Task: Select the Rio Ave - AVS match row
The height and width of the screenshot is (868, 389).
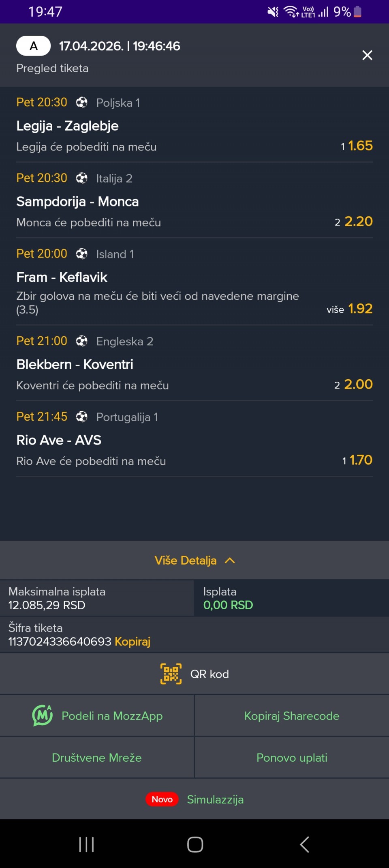Action: pyautogui.click(x=59, y=440)
